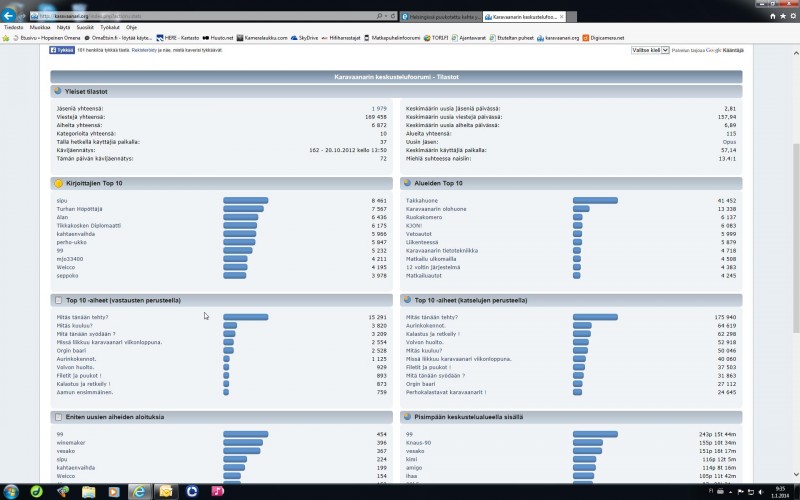Image resolution: width=800 pixels, height=500 pixels.
Task: Click the browser address bar
Action: pos(200,17)
